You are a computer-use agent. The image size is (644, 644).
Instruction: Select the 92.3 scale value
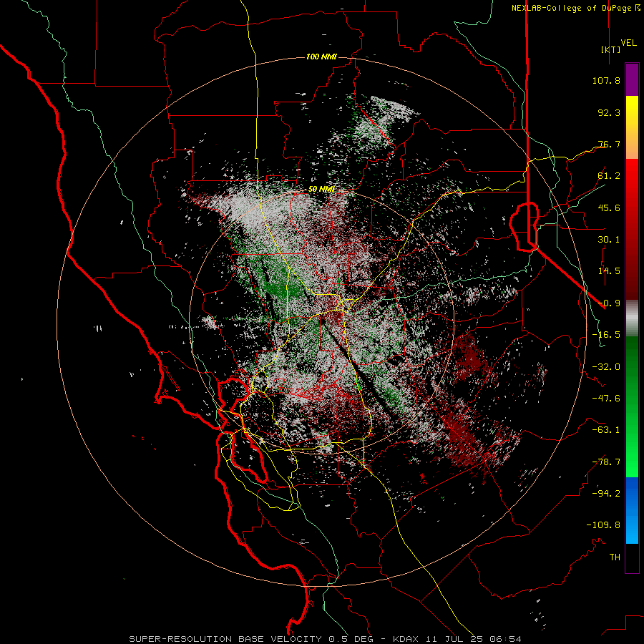pyautogui.click(x=609, y=112)
